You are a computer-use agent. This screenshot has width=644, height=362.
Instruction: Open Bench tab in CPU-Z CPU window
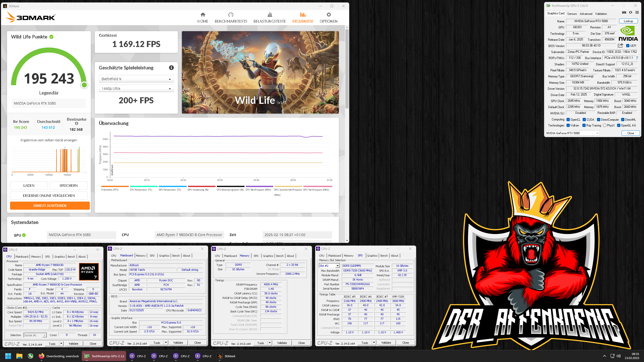coord(71,257)
